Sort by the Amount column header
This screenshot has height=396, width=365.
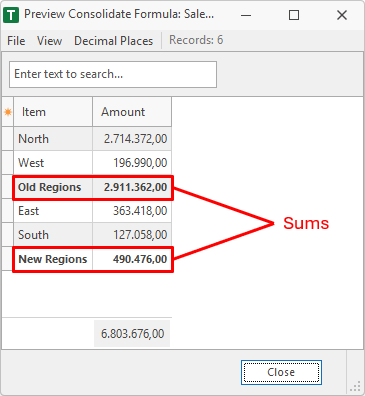pyautogui.click(x=132, y=112)
